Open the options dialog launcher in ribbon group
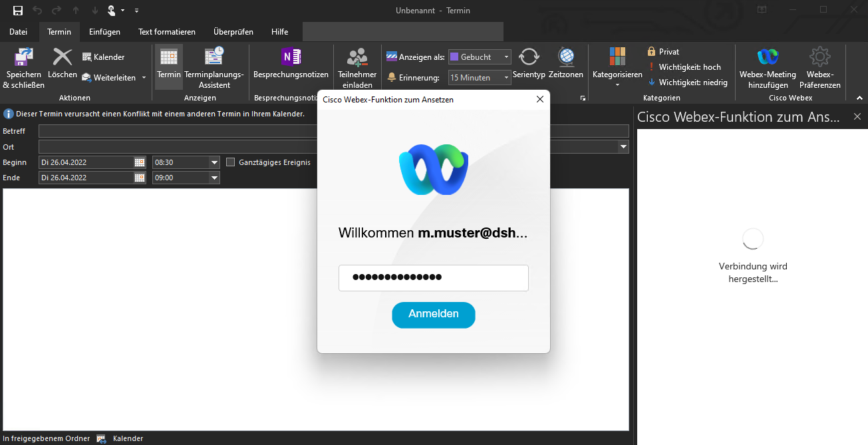The image size is (868, 445). tap(583, 98)
